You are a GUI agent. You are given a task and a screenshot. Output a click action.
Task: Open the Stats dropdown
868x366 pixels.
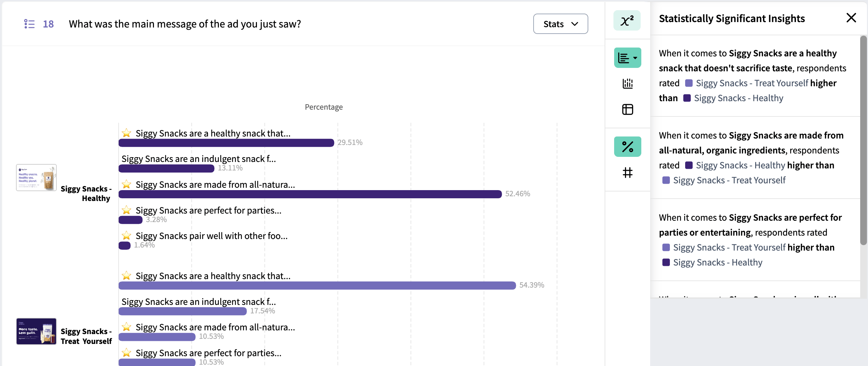pos(560,24)
